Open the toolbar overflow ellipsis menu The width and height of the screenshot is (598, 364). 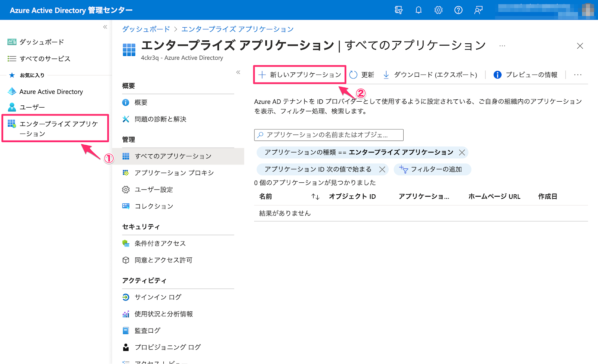(x=578, y=75)
